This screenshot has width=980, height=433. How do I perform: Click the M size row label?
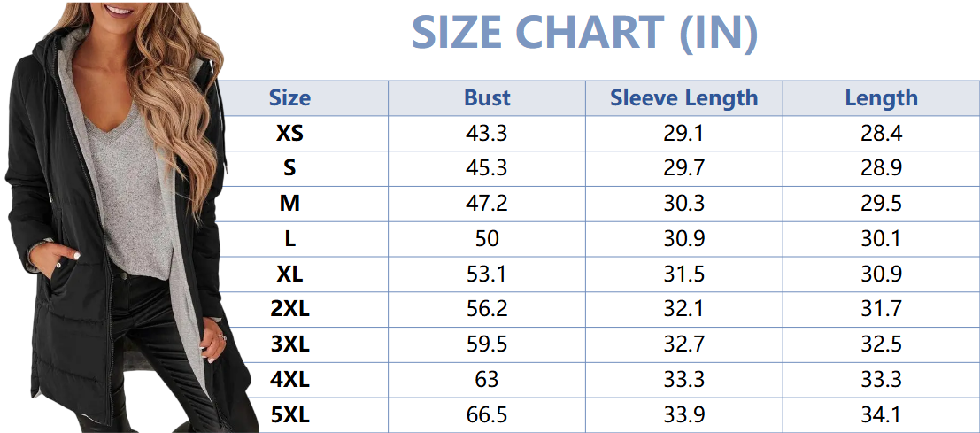pyautogui.click(x=289, y=204)
